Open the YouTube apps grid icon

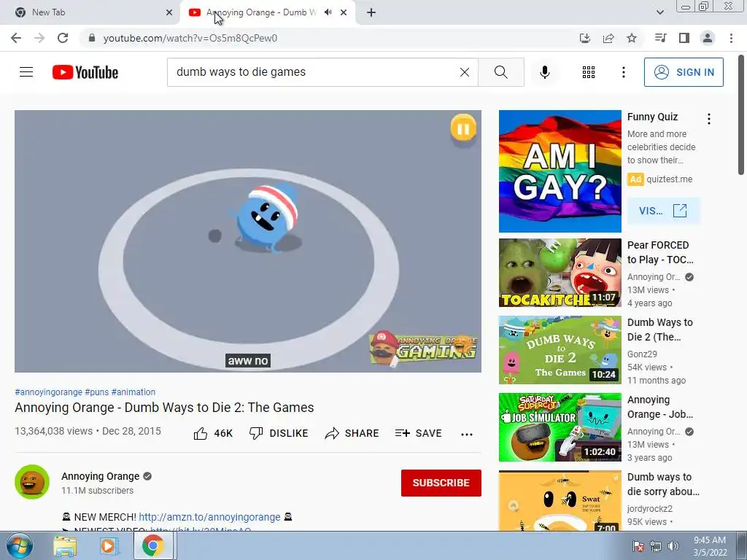pyautogui.click(x=589, y=72)
